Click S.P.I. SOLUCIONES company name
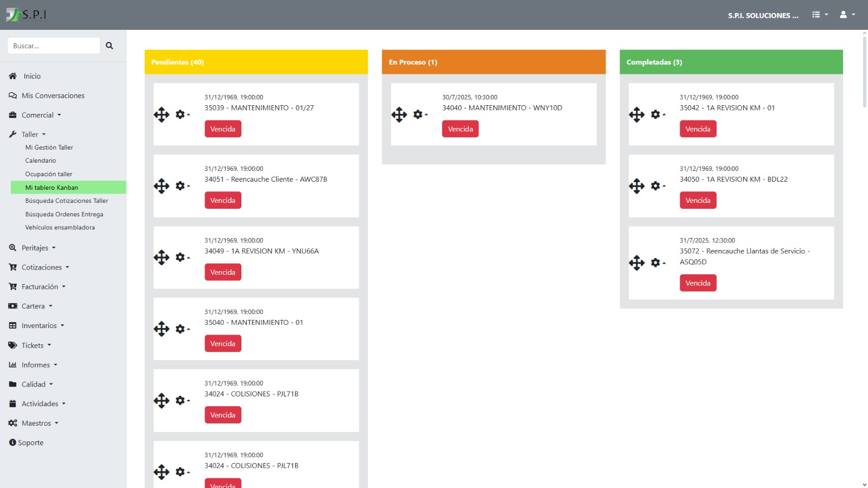 point(763,16)
